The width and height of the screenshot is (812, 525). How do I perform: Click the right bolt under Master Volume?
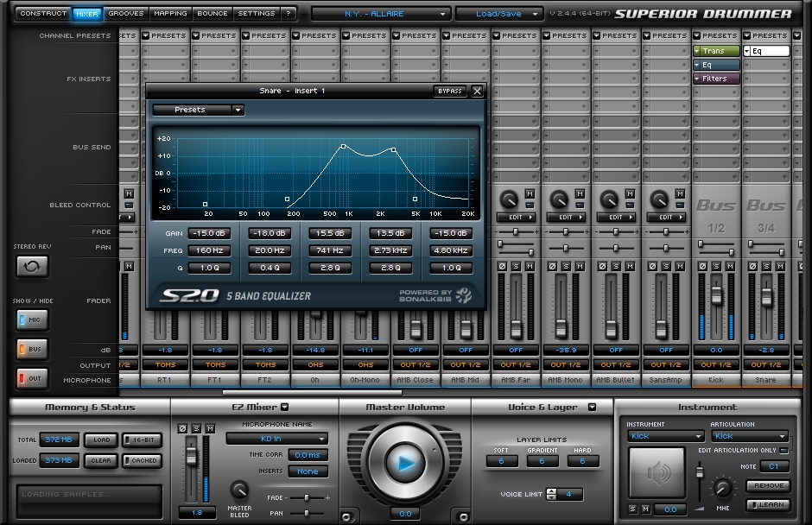[464, 516]
